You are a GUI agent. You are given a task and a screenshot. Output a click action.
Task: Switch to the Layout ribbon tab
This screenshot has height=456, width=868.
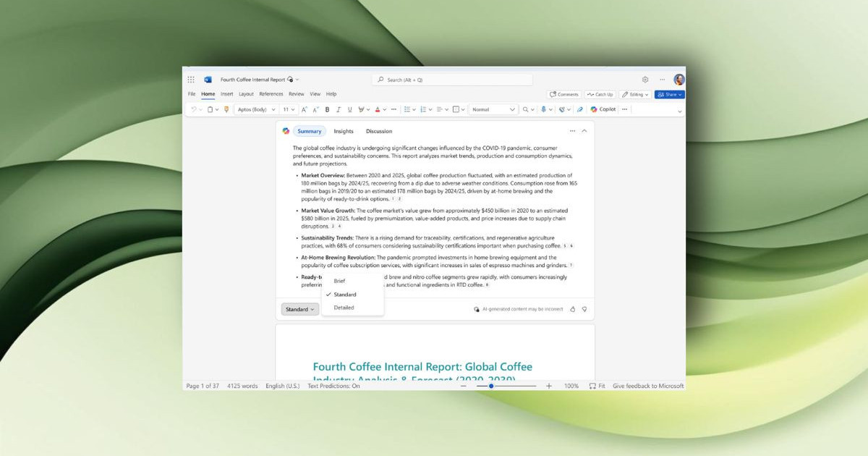coord(246,94)
